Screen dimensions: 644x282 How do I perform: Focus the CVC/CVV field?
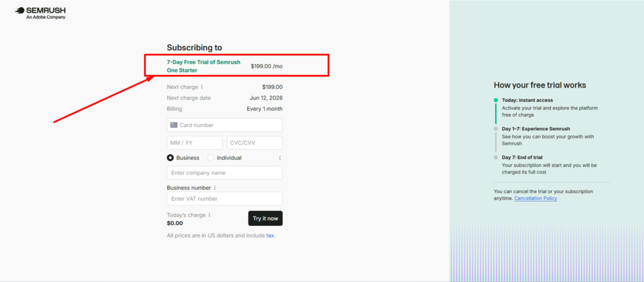pyautogui.click(x=255, y=143)
